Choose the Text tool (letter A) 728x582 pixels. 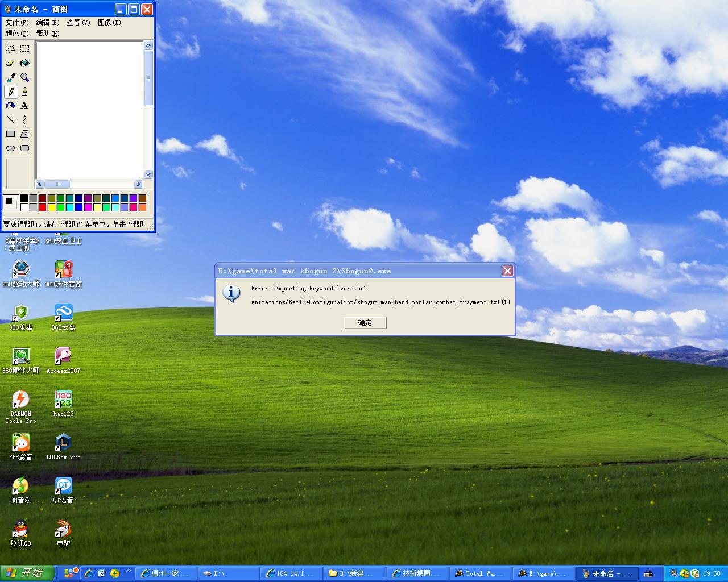24,106
